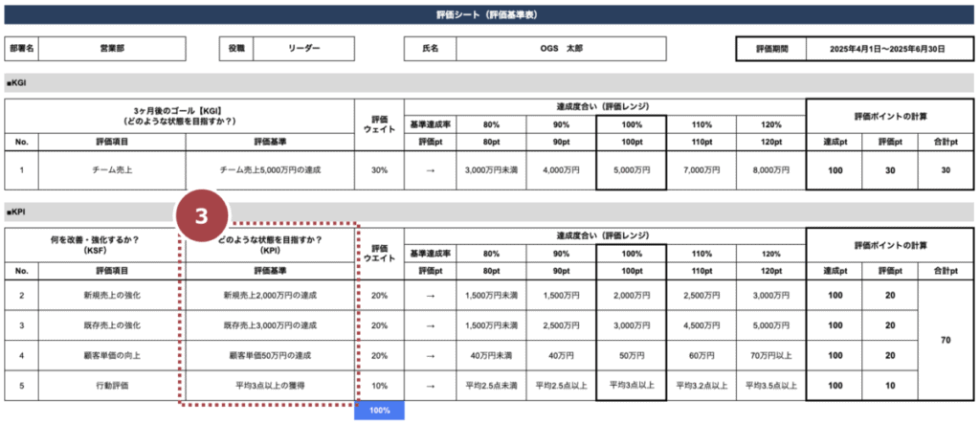This screenshot has width=980, height=424.
Task: Select the blue 100% weight total cell
Action: pos(379,412)
